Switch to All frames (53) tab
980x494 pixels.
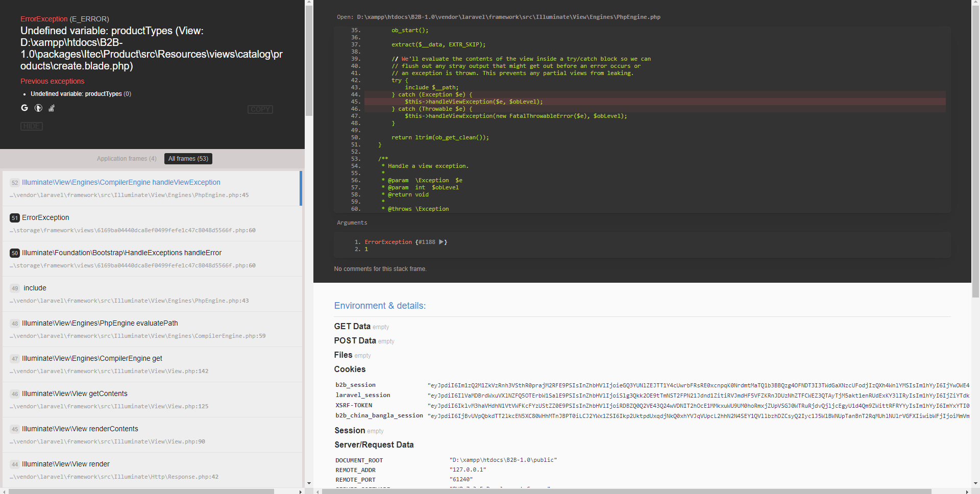tap(188, 159)
